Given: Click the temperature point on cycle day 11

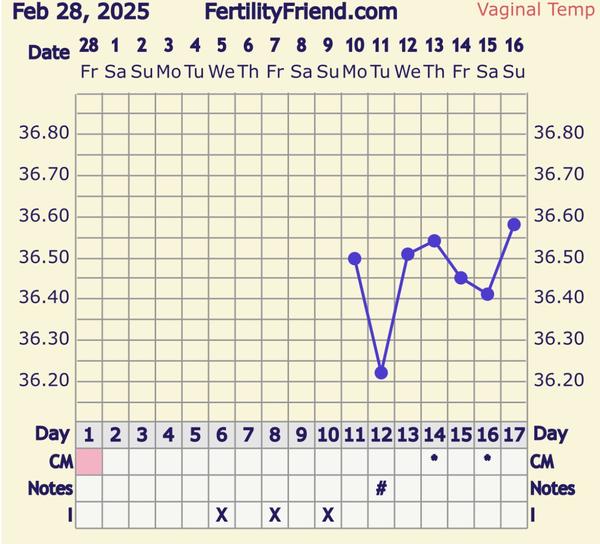Looking at the screenshot, I should pos(354,258).
